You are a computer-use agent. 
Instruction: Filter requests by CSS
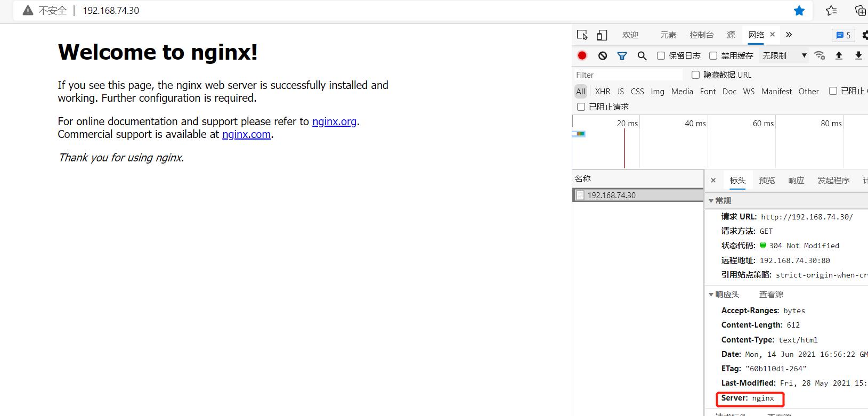click(x=637, y=91)
